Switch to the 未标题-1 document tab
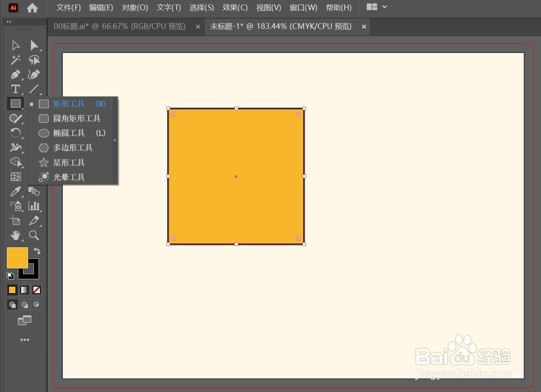Viewport: 541px width, 392px height. click(280, 26)
